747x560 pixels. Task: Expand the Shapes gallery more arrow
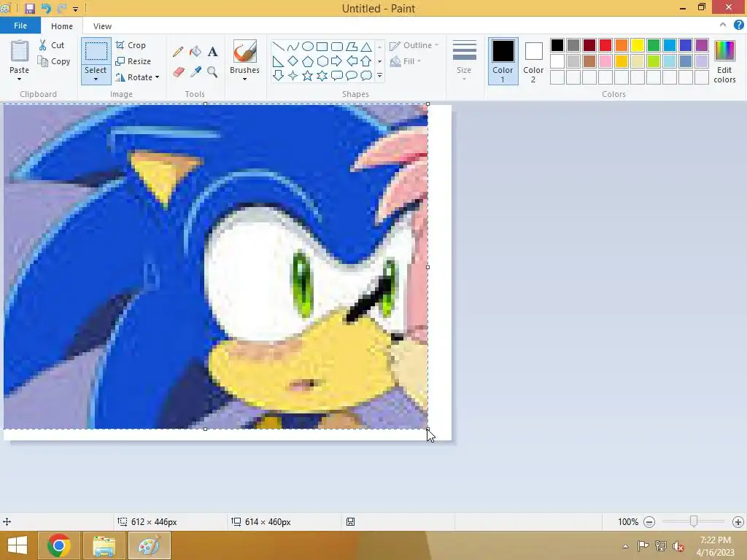[379, 75]
